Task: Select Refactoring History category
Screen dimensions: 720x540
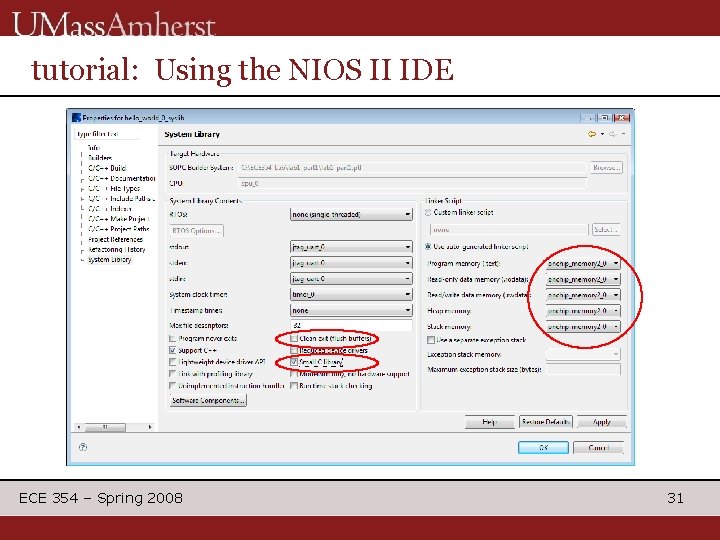Action: click(117, 249)
